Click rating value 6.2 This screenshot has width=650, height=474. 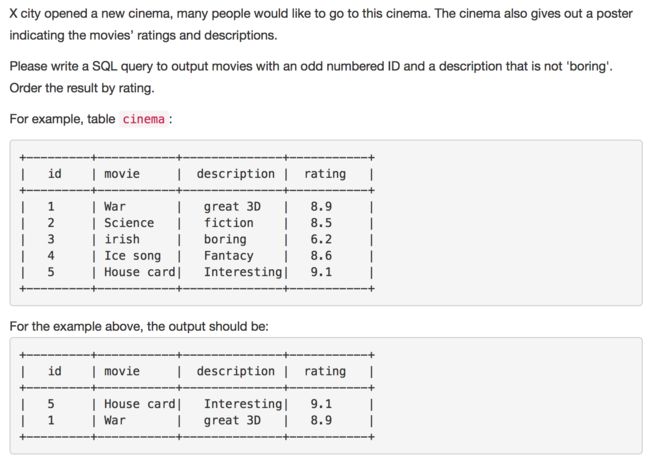click(x=321, y=239)
